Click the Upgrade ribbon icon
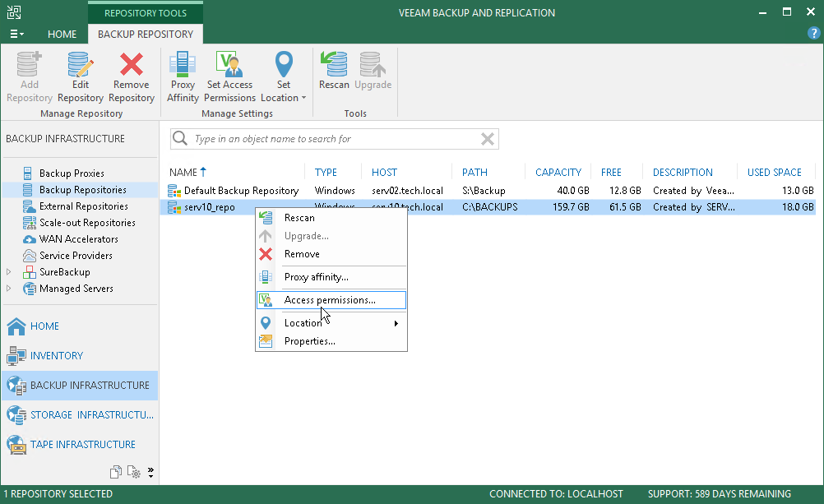This screenshot has width=824, height=504. (373, 64)
